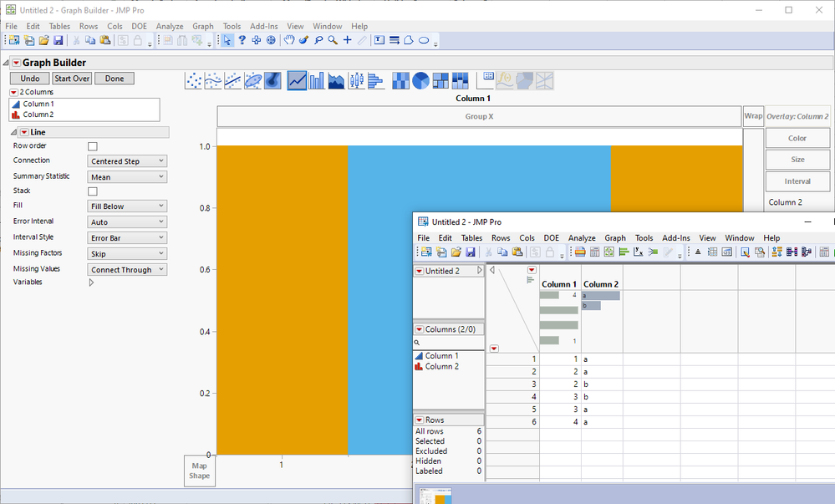The height and width of the screenshot is (504, 835).
Task: Select the Text Annotate tool
Action: point(379,40)
